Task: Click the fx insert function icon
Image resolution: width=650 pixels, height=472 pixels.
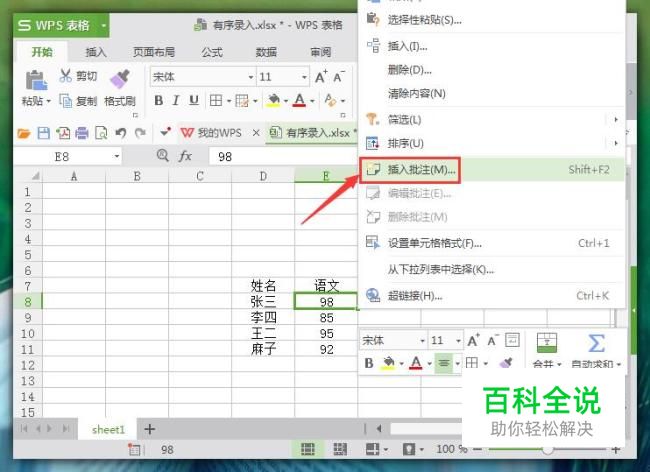Action: pyautogui.click(x=185, y=156)
